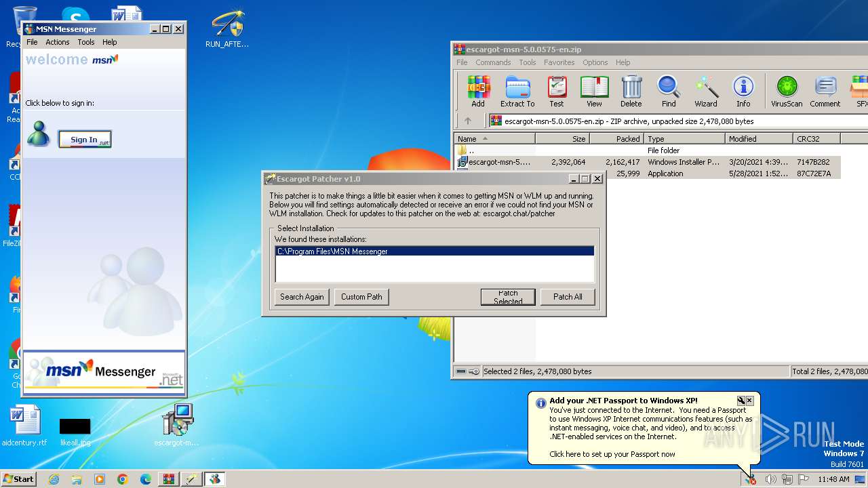Image resolution: width=868 pixels, height=488 pixels.
Task: Start VirusScan from WinRAR toolbar
Action: coord(787,91)
